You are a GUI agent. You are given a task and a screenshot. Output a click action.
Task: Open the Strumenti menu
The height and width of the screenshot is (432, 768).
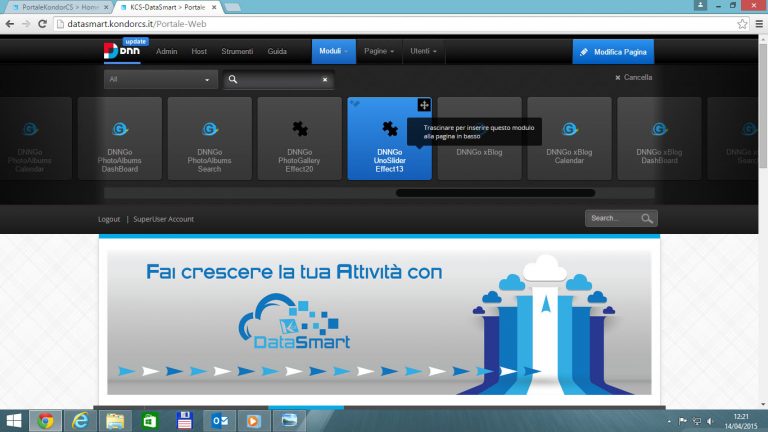[237, 51]
